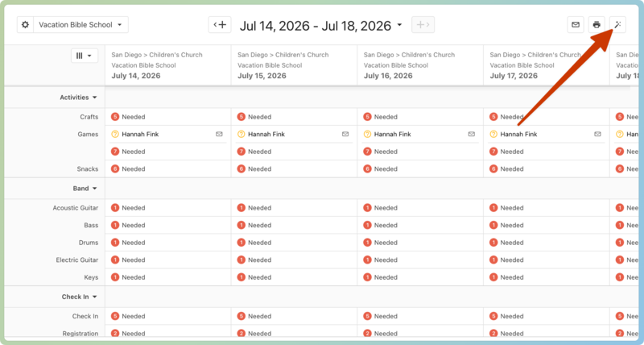Click the 1 Needed badge for Bass on July 15
The width and height of the screenshot is (644, 345).
(x=241, y=225)
